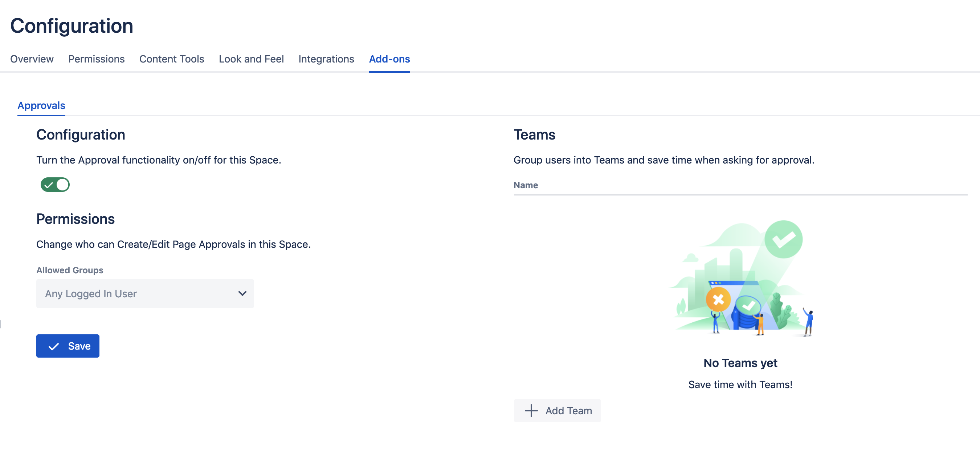Screen dimensions: 980x455
Task: Open the Permissions tab
Action: click(96, 59)
